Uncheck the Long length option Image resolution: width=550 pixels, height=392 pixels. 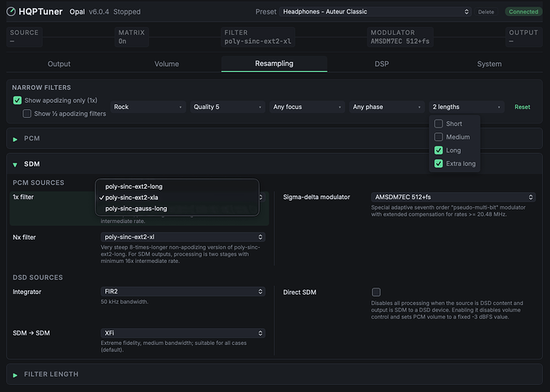[x=438, y=151]
